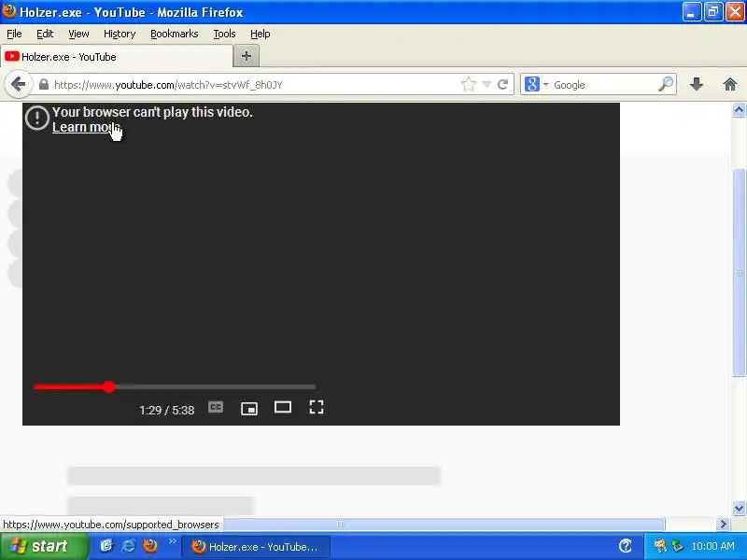Click the horizontal scrollbar thumb
Image resolution: width=747 pixels, height=560 pixels.
click(x=444, y=525)
